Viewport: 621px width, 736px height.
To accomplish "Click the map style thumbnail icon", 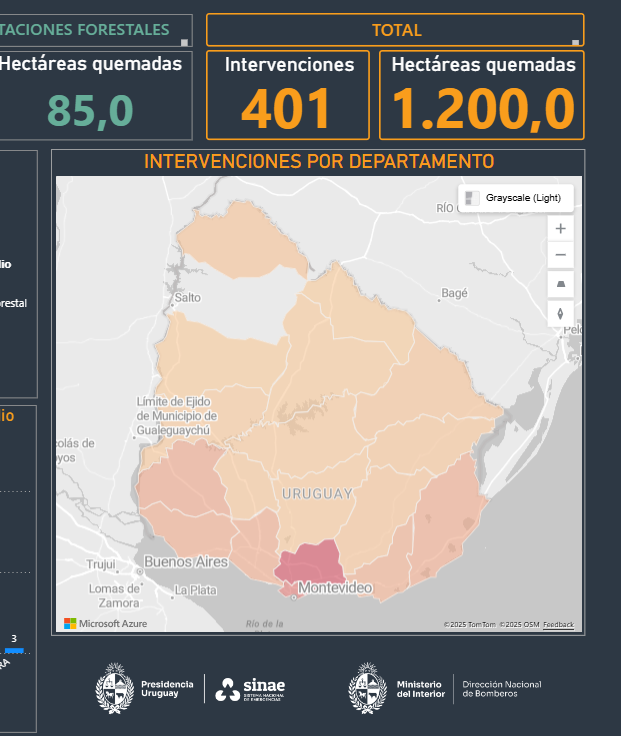I will tap(473, 198).
